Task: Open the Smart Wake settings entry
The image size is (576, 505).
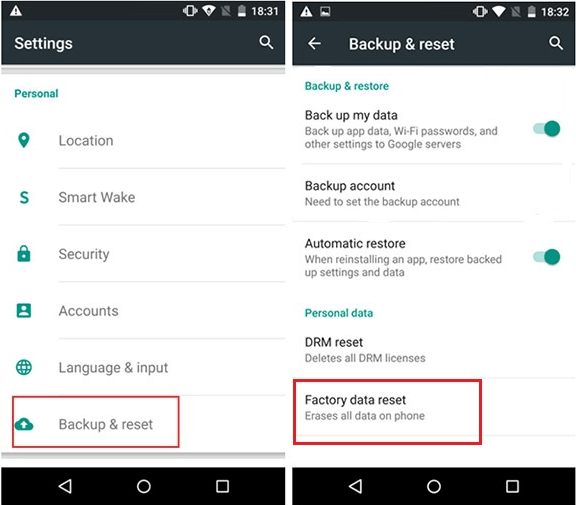Action: click(x=143, y=197)
